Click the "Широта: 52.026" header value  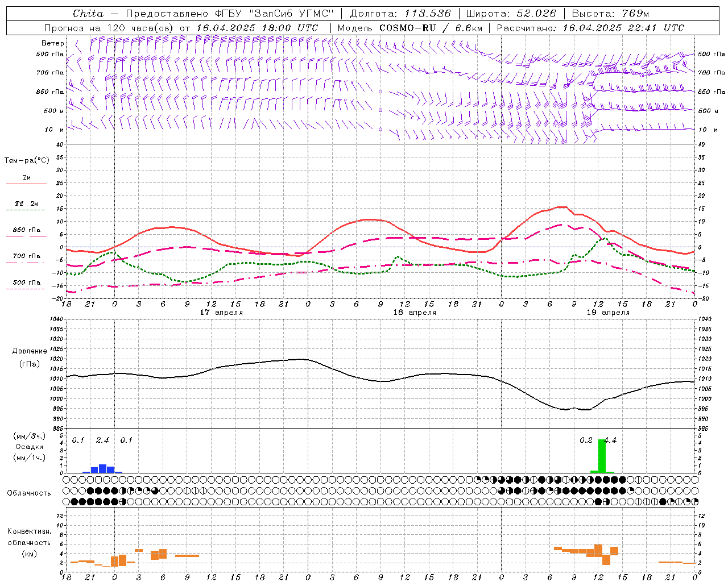pyautogui.click(x=511, y=14)
